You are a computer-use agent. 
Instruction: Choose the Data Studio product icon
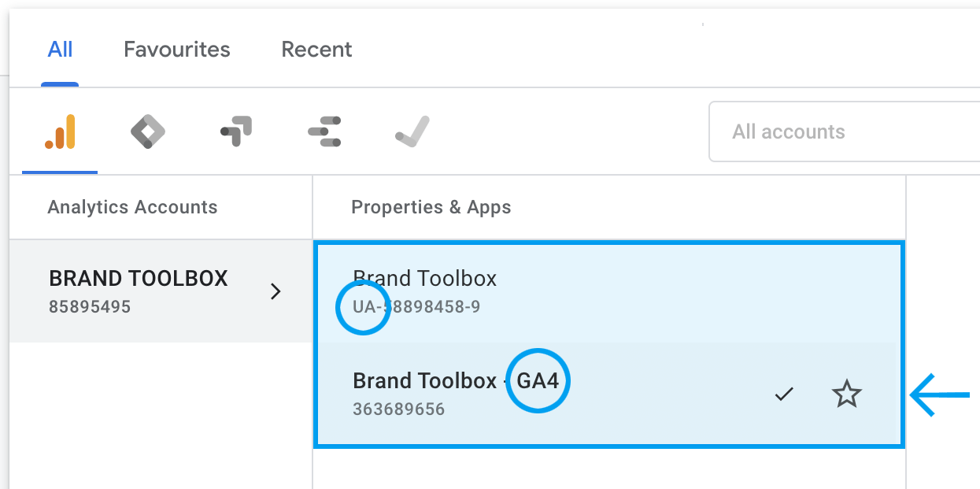(324, 132)
